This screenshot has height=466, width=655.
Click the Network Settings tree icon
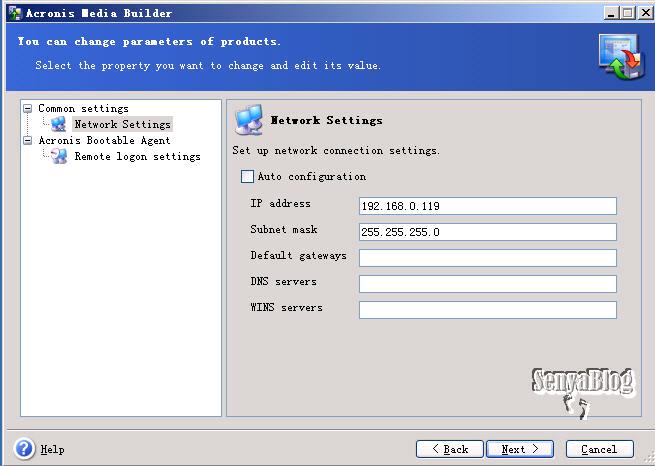pos(58,124)
